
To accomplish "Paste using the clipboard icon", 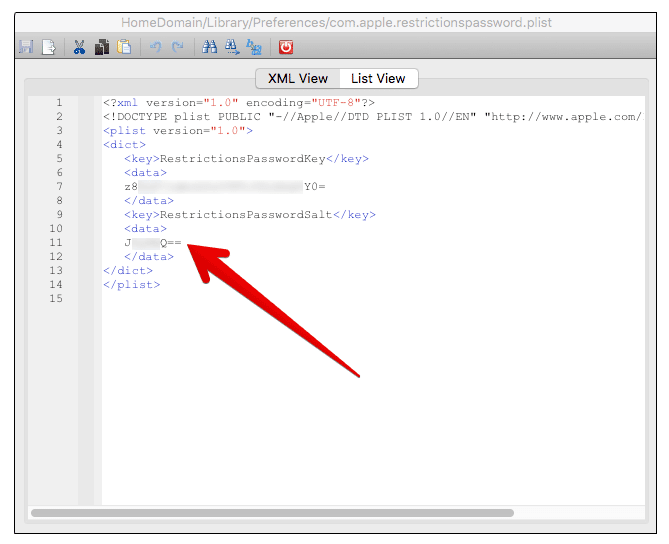I will pos(124,47).
